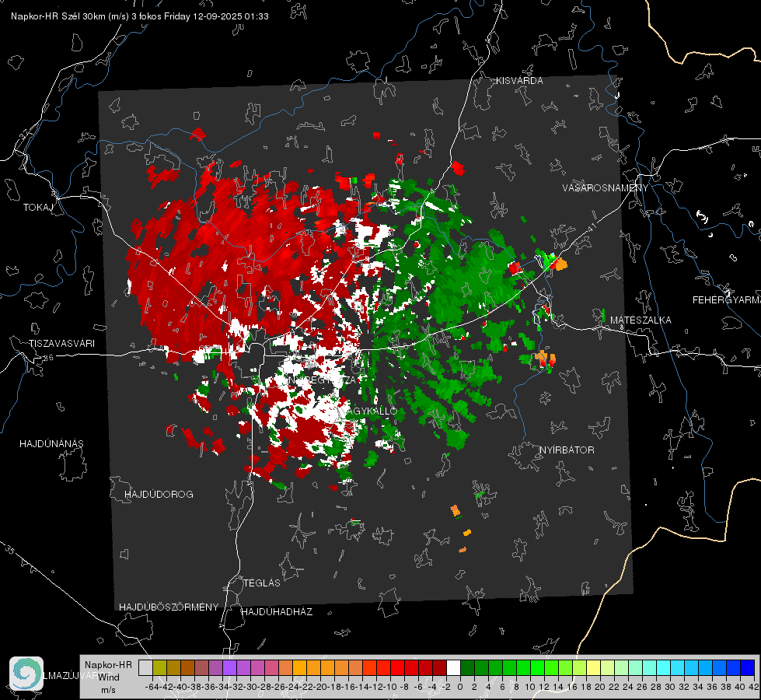Pick red swatch between -10 and -8
Image resolution: width=761 pixels, height=700 pixels.
click(397, 667)
